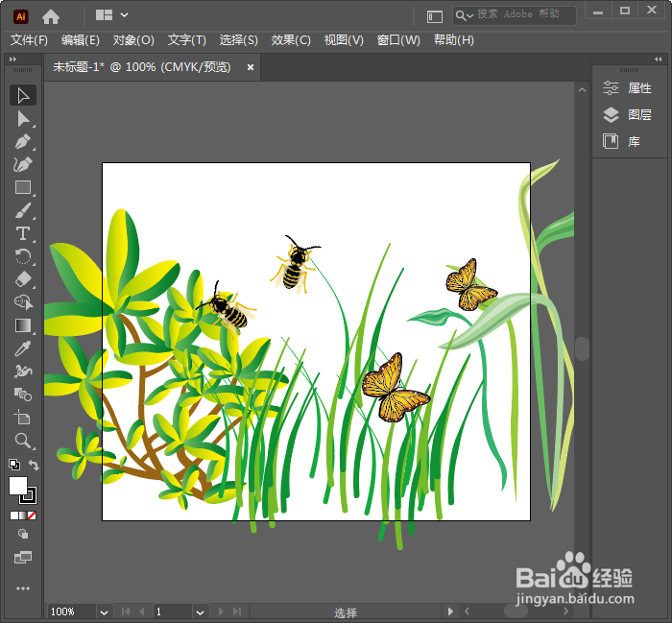Click the workspace panel layout icon

click(435, 16)
